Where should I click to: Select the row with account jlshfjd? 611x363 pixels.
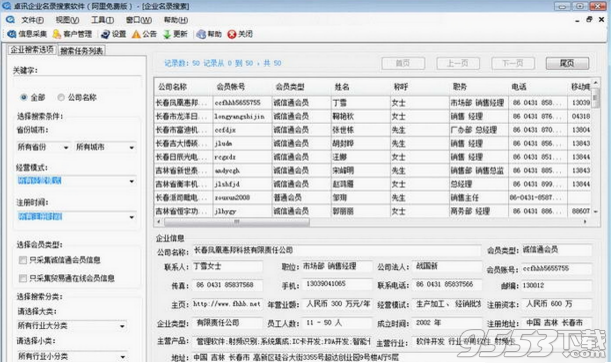[373, 184]
